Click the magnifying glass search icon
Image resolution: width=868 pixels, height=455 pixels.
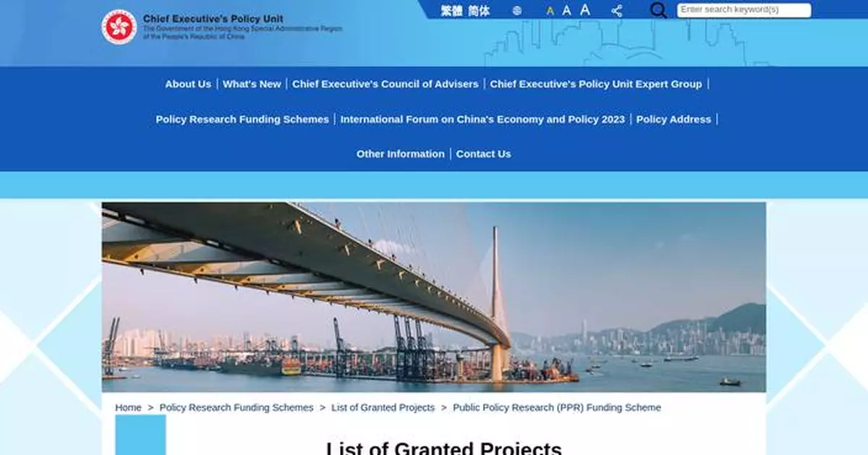pyautogui.click(x=658, y=10)
